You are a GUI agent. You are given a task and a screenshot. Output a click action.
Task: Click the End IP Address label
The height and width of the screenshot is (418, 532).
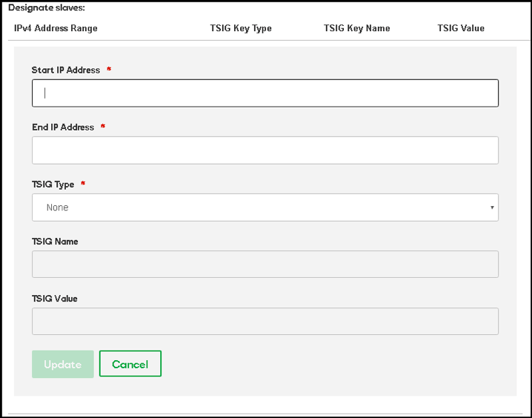[63, 127]
